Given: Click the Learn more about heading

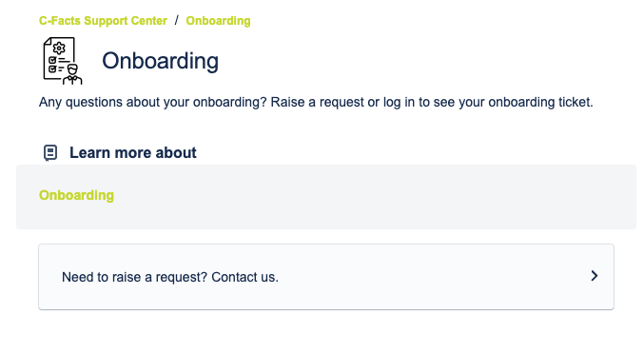Looking at the screenshot, I should (132, 152).
